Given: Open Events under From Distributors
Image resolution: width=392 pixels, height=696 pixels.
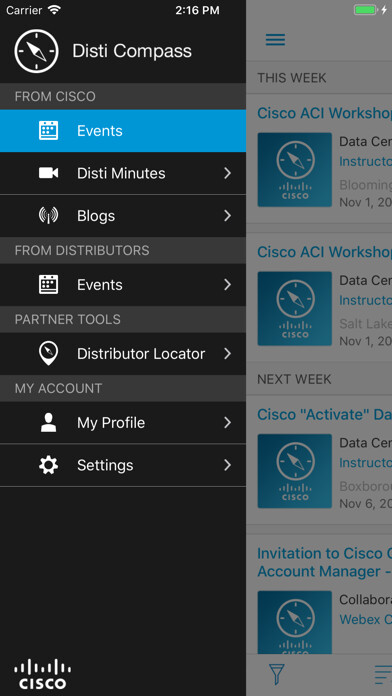Looking at the screenshot, I should pos(123,285).
